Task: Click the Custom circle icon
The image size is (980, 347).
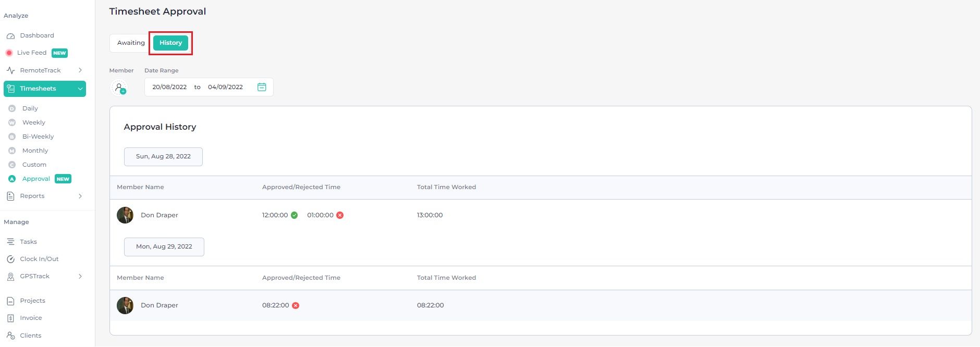Action: tap(12, 165)
